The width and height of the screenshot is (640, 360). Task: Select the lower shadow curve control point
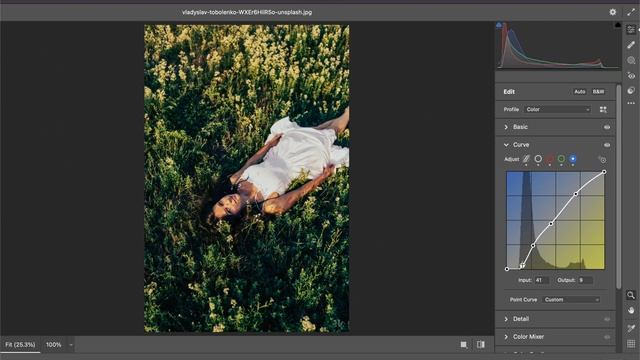(x=533, y=245)
